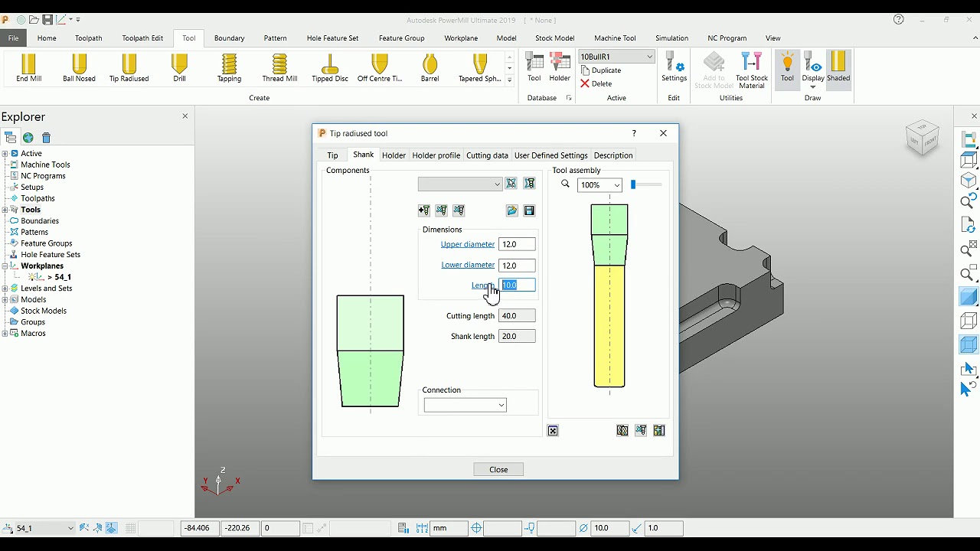
Task: Create a Tapered Spherical tool
Action: pyautogui.click(x=480, y=68)
